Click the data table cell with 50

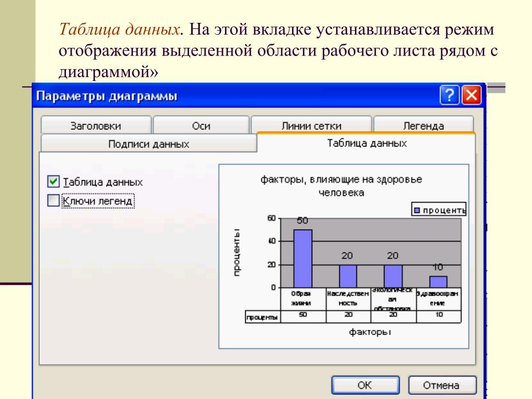click(303, 315)
